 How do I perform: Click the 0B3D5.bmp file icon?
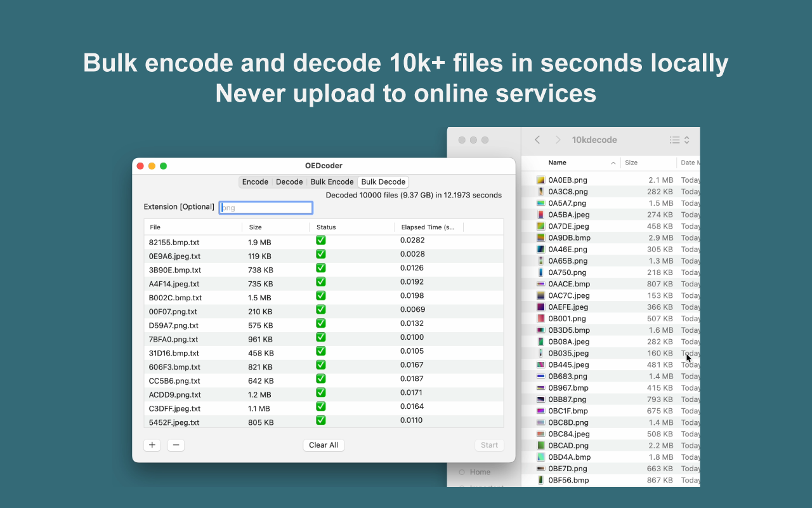tap(541, 330)
